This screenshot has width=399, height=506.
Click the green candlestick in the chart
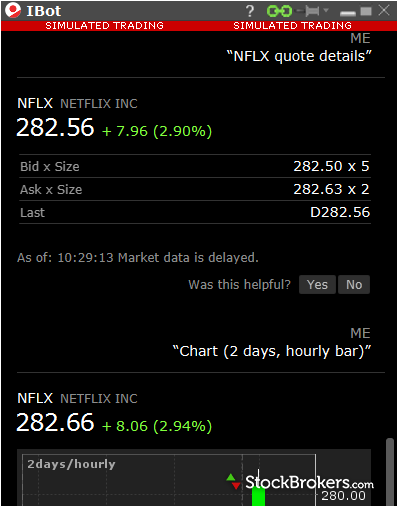pyautogui.click(x=258, y=496)
